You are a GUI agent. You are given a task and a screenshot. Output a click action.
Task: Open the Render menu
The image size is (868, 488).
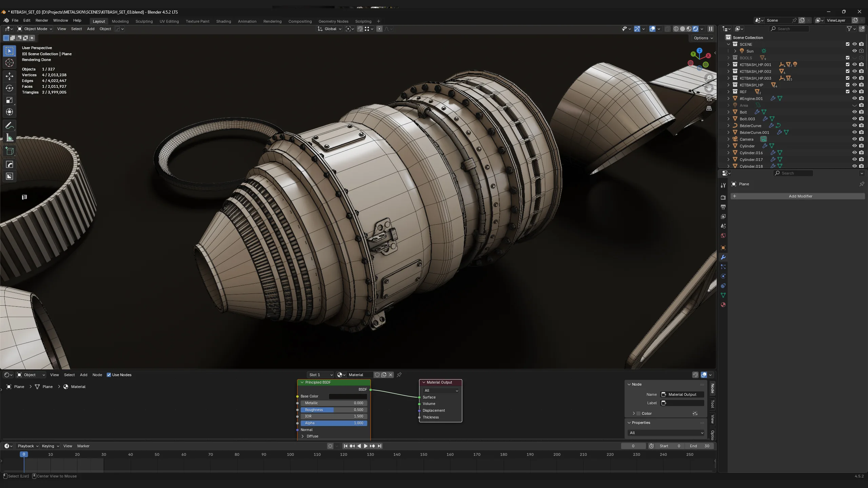[42, 20]
